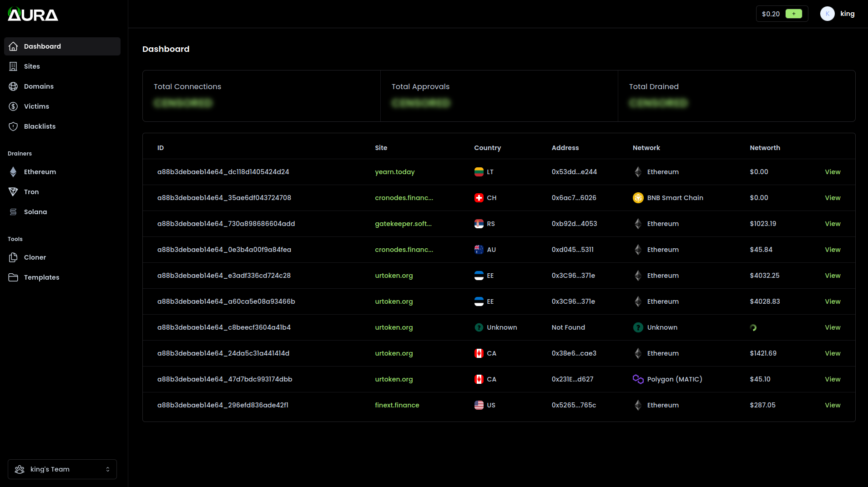
Task: Click the Solana icon in sidebar
Action: [x=13, y=212]
